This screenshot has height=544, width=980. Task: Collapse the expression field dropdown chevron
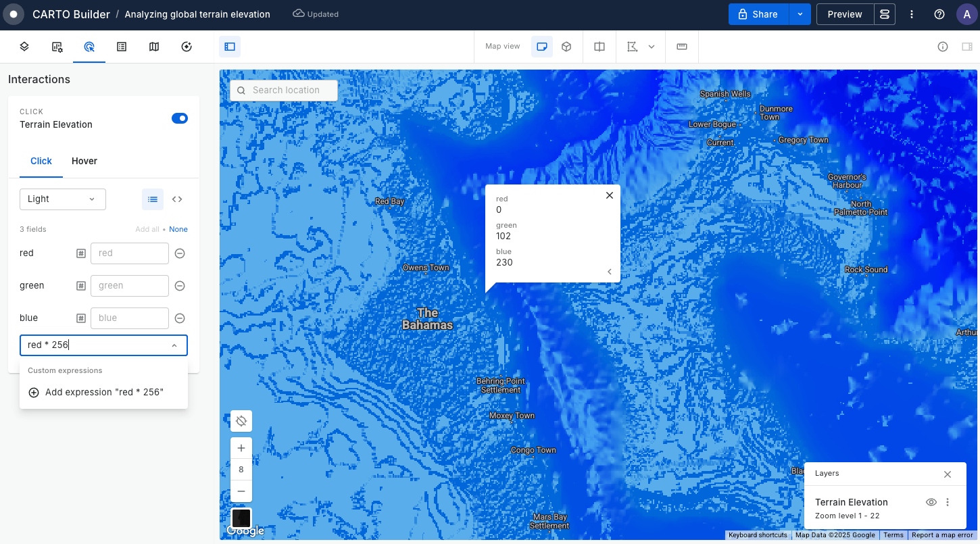(x=174, y=345)
